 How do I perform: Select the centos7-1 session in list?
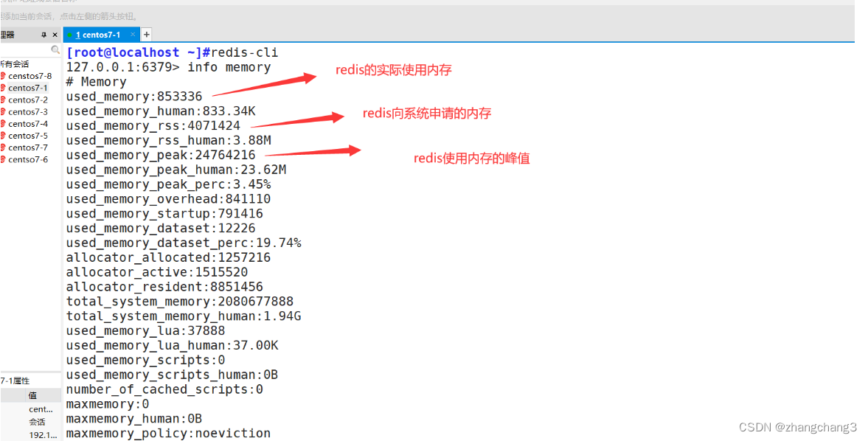pos(28,88)
